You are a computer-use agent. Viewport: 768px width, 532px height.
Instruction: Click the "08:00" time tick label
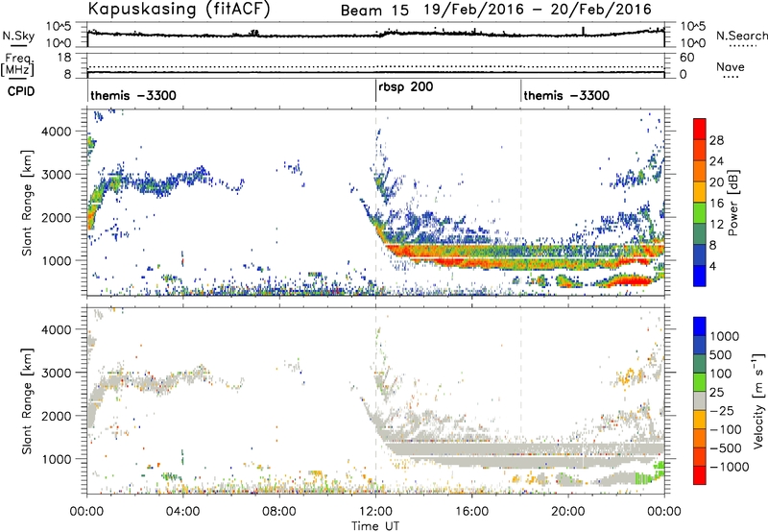[x=279, y=512]
